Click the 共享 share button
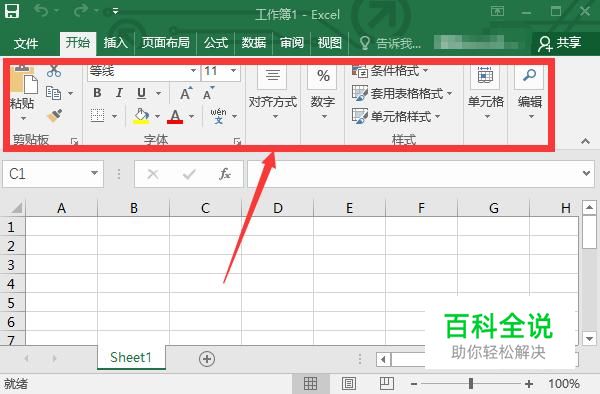This screenshot has height=394, width=600. pyautogui.click(x=559, y=43)
